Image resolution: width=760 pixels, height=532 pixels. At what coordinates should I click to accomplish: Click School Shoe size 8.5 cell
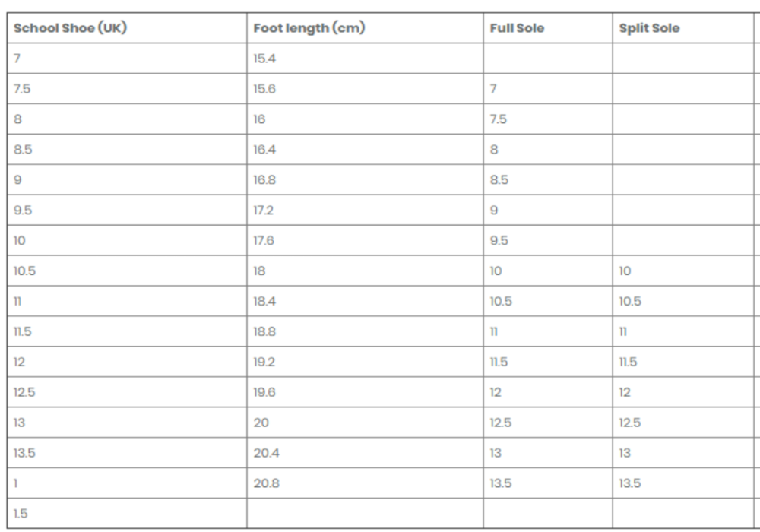(24, 150)
